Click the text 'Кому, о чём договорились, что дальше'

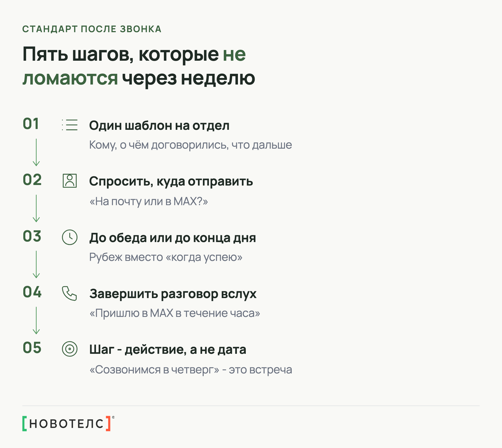[x=191, y=145]
